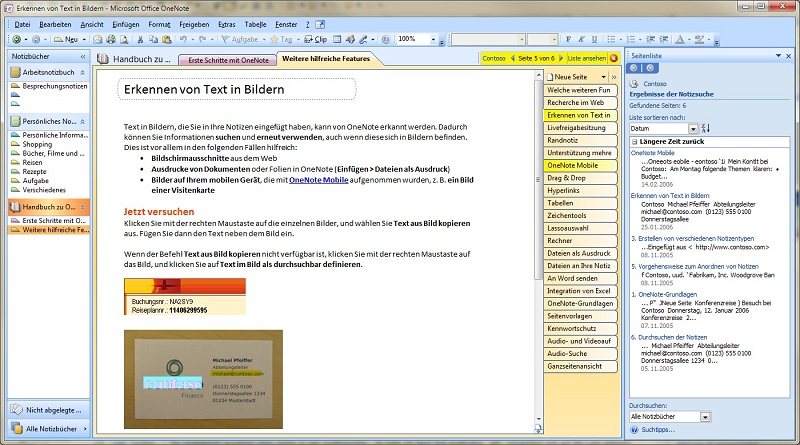Screen dimensions: 800x445
Task: Select Rezepte section in notebooks
Action: pyautogui.click(x=34, y=171)
